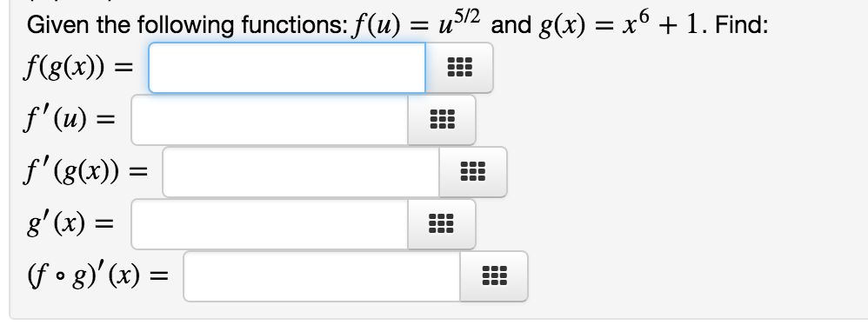Activate the g′(x) answer text box
The width and height of the screenshot is (868, 325).
pyautogui.click(x=270, y=224)
